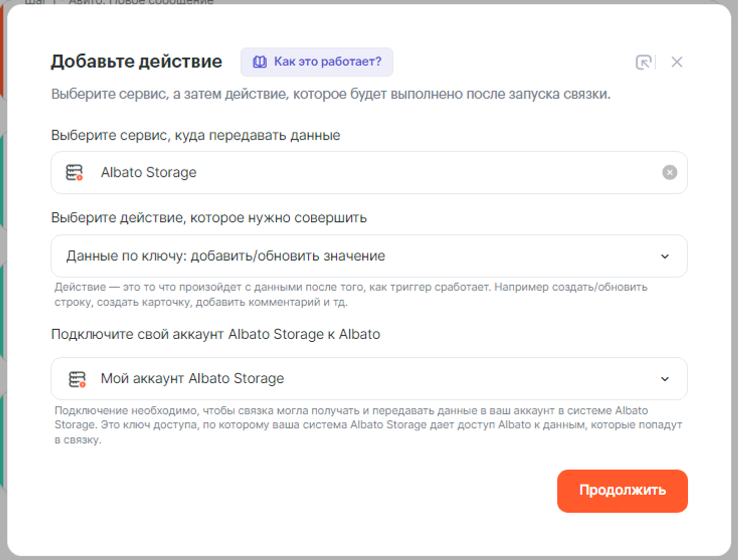Click the subtitle 'Выберите сервис, а затем действие'
Image resolution: width=738 pixels, height=560 pixels.
(330, 94)
